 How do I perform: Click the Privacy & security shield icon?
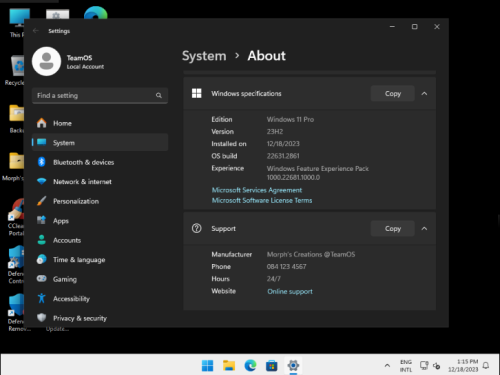42,318
